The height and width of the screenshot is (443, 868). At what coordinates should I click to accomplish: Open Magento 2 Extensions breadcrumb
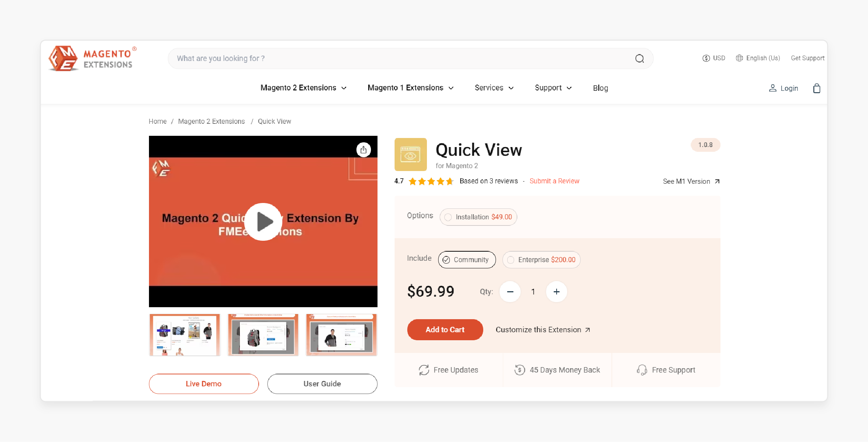211,121
